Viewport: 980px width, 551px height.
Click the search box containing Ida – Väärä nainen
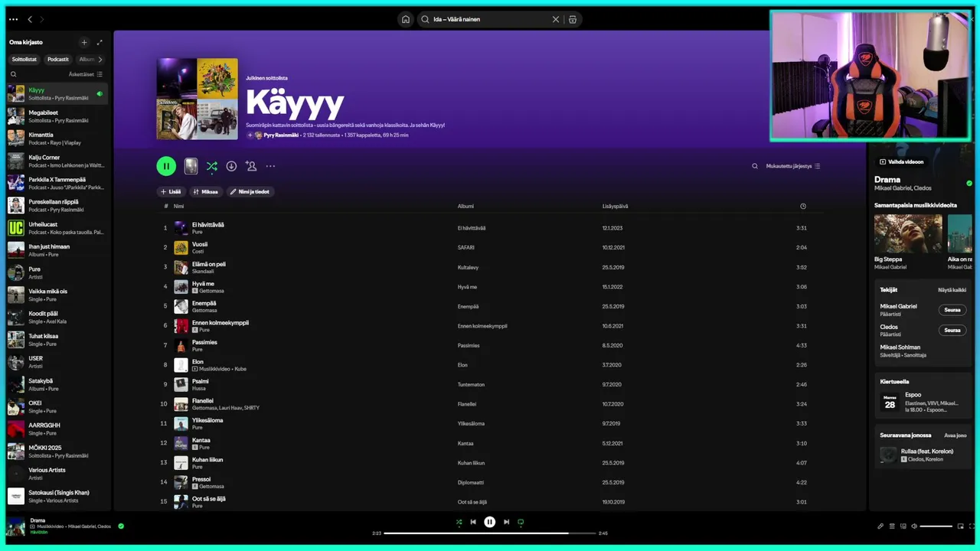tap(490, 19)
